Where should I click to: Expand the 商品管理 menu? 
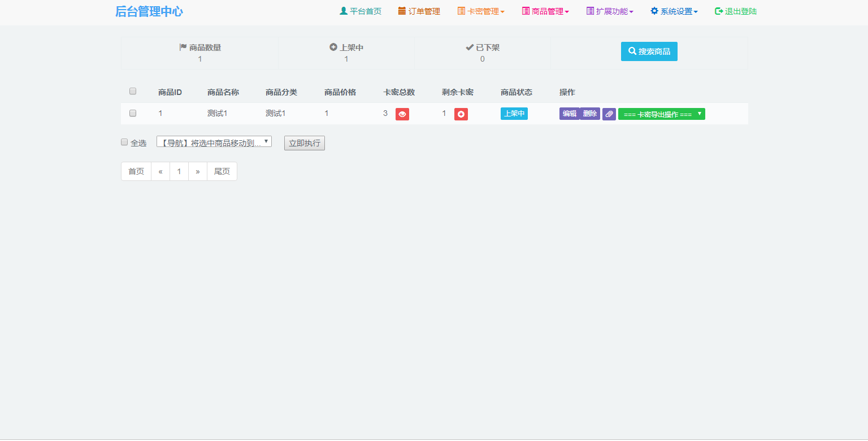point(545,10)
